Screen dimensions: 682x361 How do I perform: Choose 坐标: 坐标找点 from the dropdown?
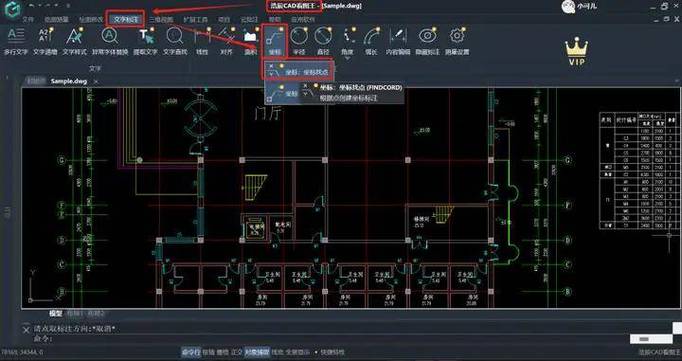coord(298,70)
